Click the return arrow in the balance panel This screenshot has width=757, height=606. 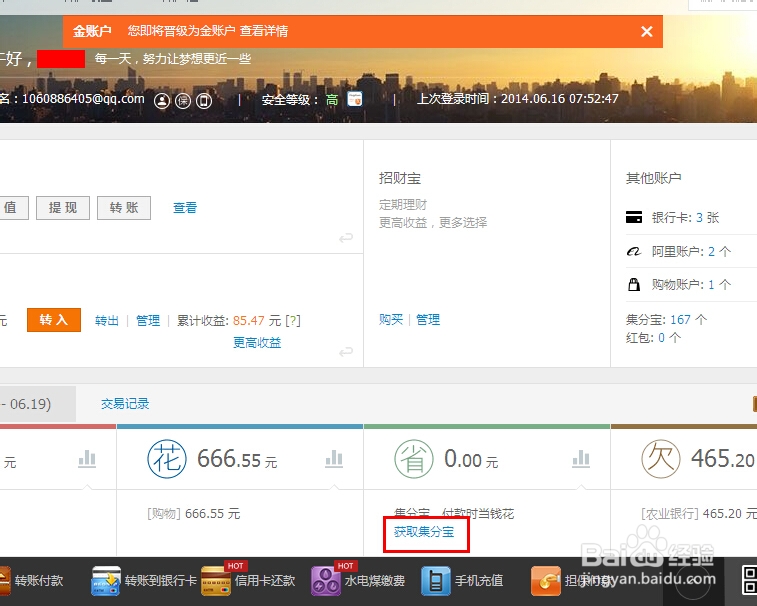tap(346, 238)
